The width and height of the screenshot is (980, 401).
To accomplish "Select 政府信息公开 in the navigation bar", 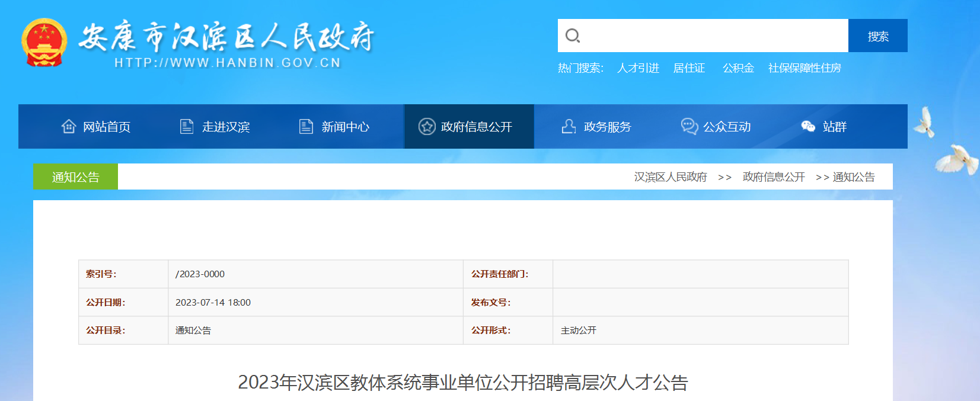I will click(x=477, y=127).
